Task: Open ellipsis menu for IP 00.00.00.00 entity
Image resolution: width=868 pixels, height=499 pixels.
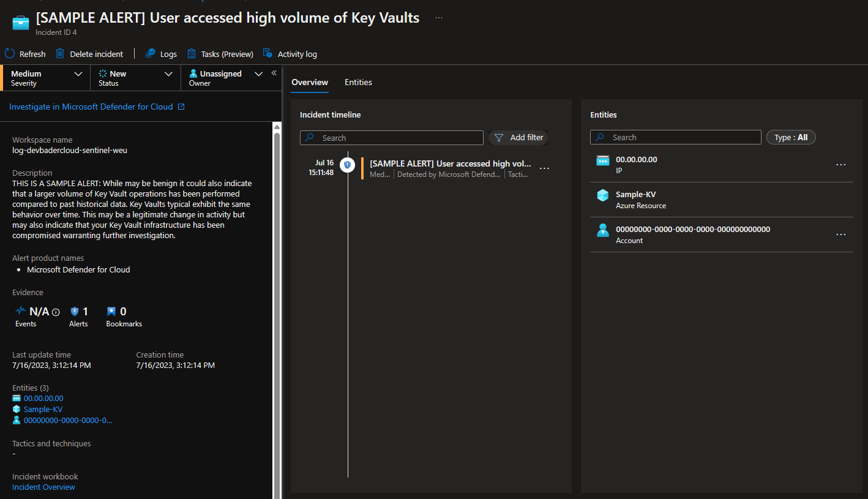Action: point(841,165)
